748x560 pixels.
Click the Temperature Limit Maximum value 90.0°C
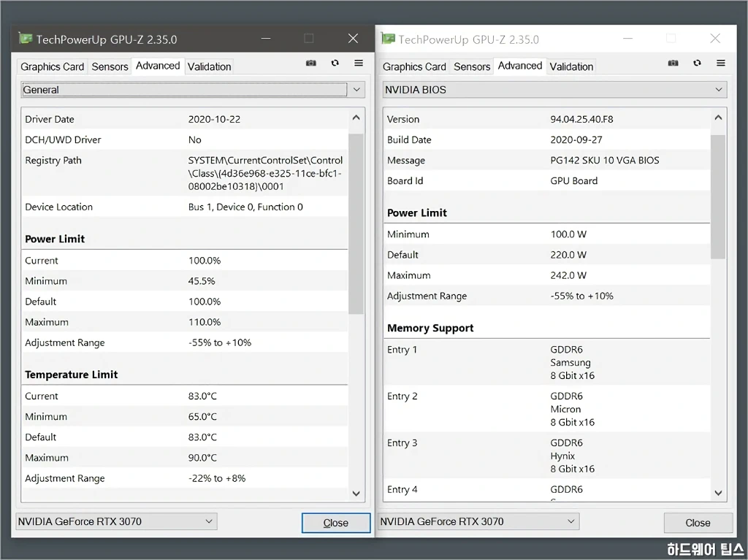click(202, 458)
